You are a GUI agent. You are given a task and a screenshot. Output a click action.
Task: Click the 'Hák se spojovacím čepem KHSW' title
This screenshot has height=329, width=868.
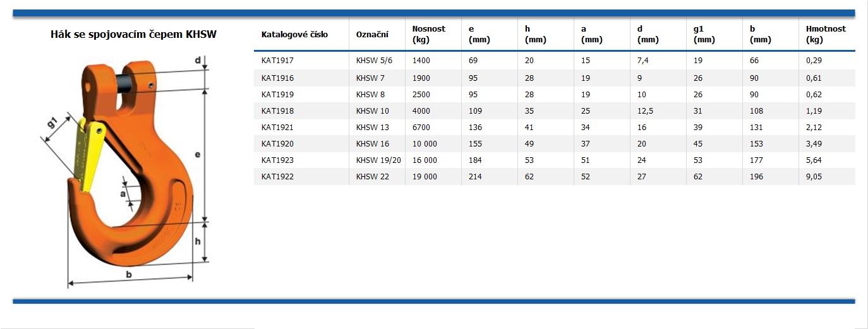coord(133,35)
